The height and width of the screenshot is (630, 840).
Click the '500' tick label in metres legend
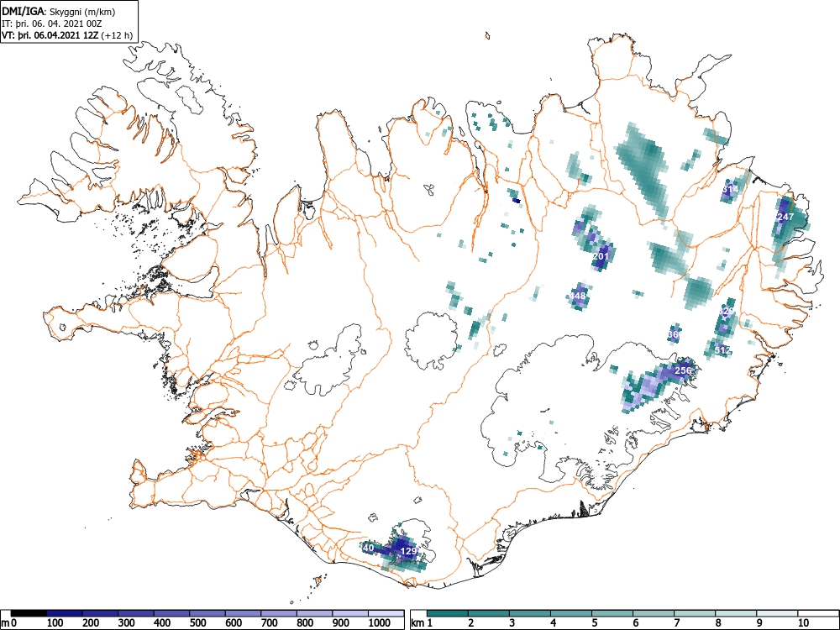(x=198, y=622)
